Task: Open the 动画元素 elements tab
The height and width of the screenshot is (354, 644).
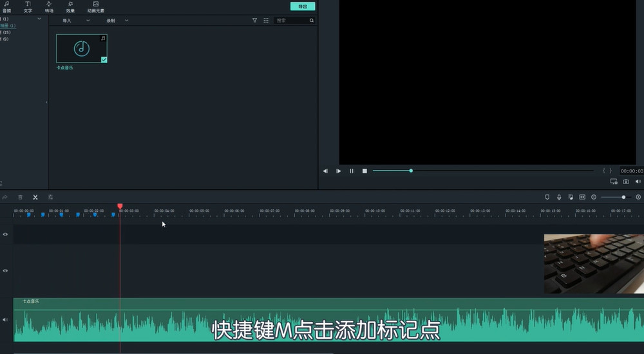Action: [x=96, y=7]
